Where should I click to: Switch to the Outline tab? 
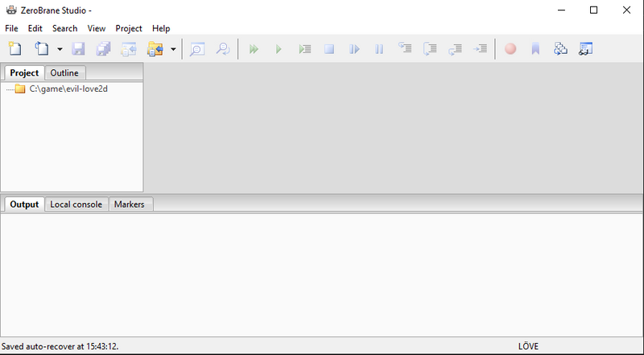tap(64, 72)
